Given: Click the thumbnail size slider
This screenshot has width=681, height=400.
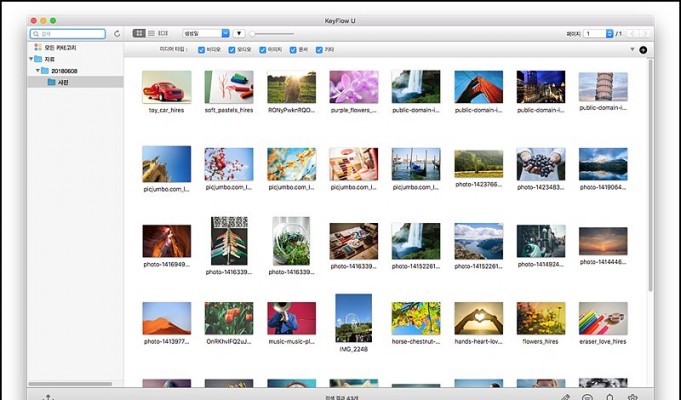Looking at the screenshot, I should (x=272, y=33).
